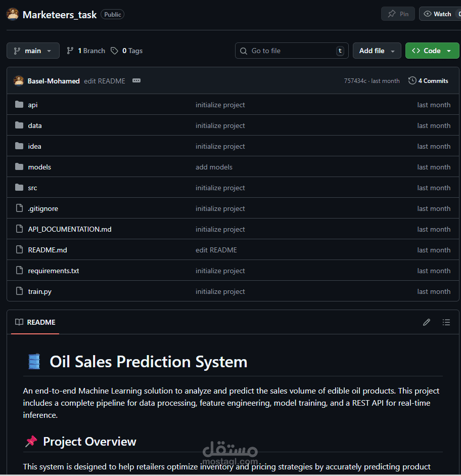Open the README outline list icon

pyautogui.click(x=446, y=322)
